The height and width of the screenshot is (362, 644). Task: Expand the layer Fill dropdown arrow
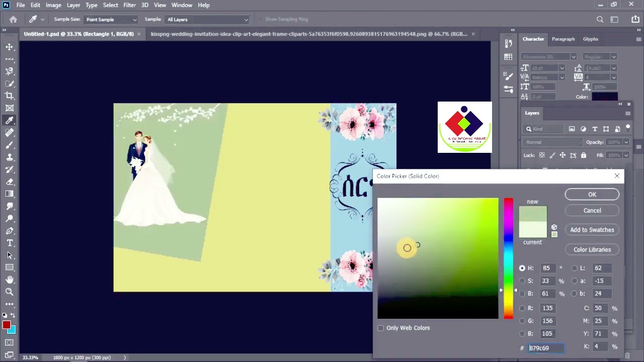point(626,155)
